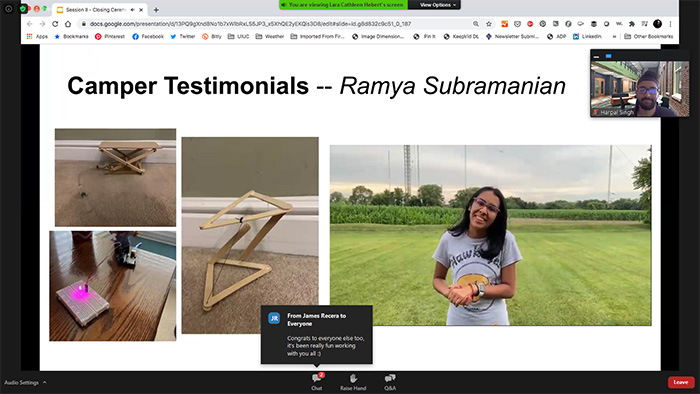This screenshot has width=700, height=394.
Task: Click the browser Home icon
Action: coord(68,24)
